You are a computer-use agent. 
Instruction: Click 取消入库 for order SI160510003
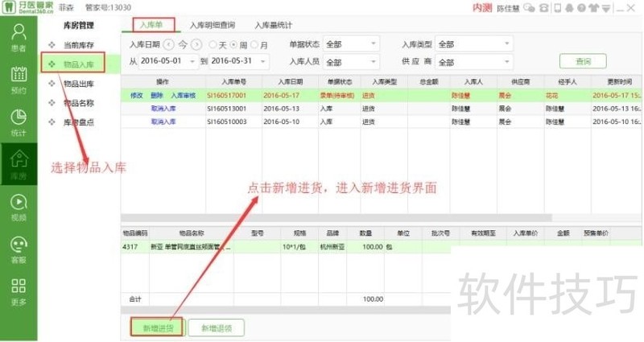tap(163, 122)
